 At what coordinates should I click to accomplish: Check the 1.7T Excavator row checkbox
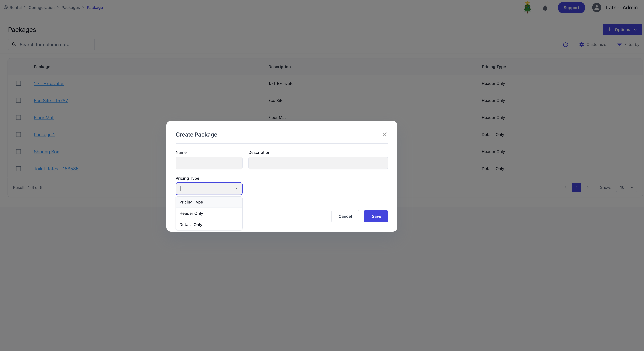(18, 83)
